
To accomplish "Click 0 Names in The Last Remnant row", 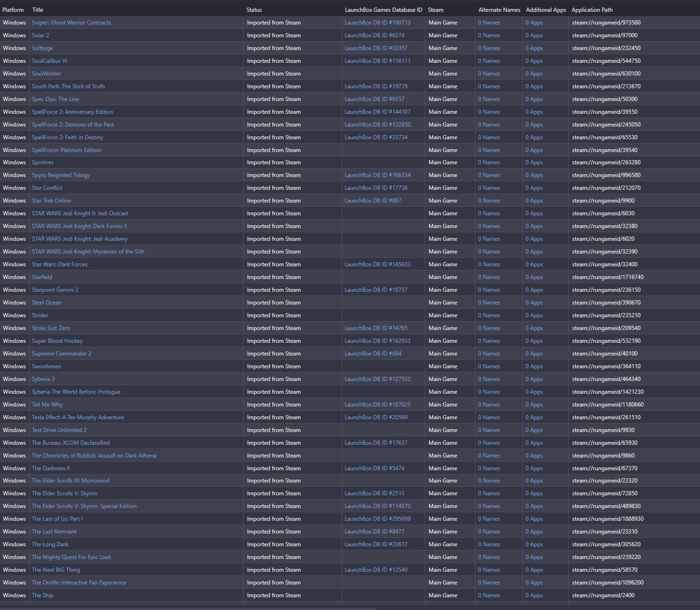I will [489, 532].
